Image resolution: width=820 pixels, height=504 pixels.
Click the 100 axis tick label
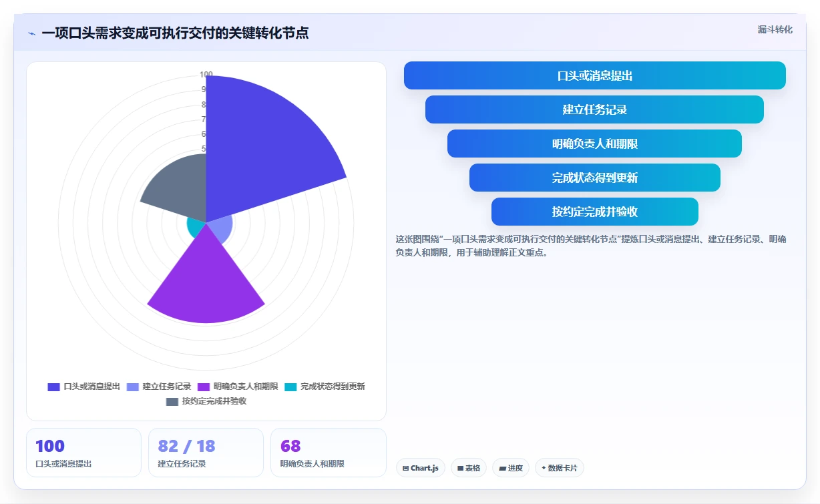coord(206,75)
